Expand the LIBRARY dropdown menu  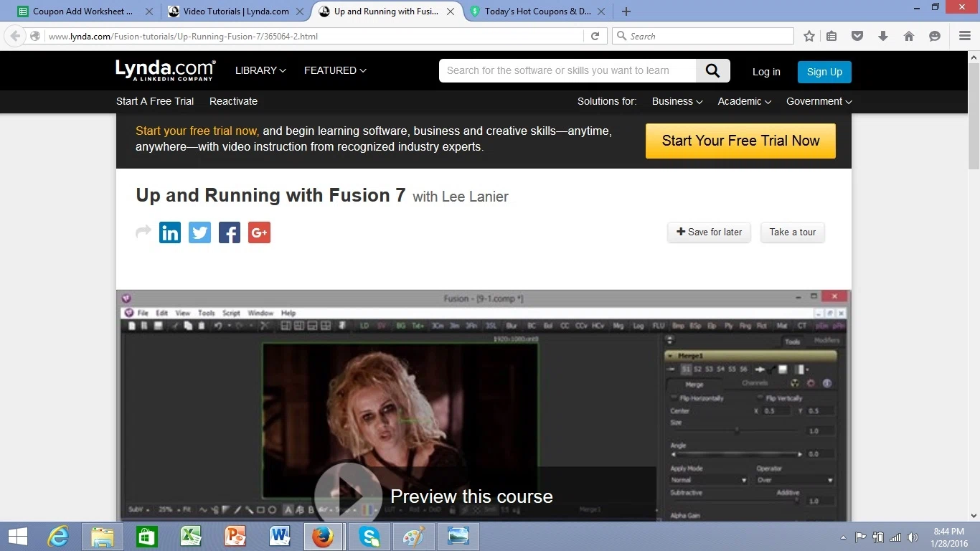(x=260, y=70)
